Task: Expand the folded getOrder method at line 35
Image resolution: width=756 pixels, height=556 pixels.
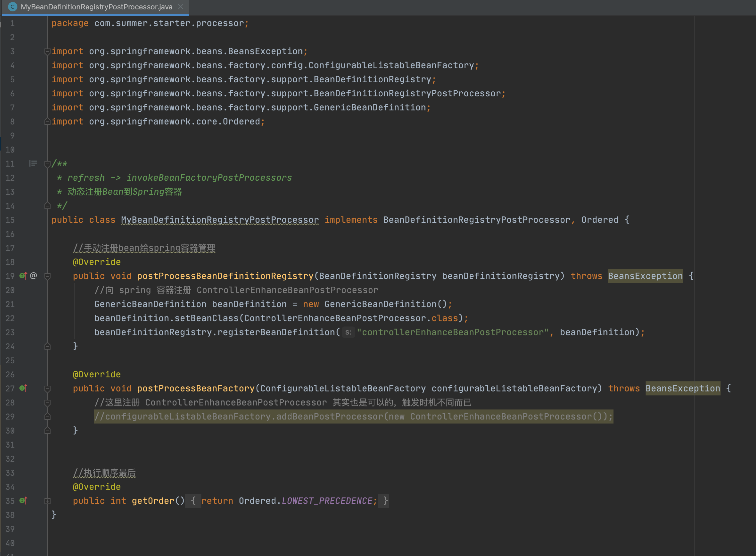Action: [x=48, y=501]
